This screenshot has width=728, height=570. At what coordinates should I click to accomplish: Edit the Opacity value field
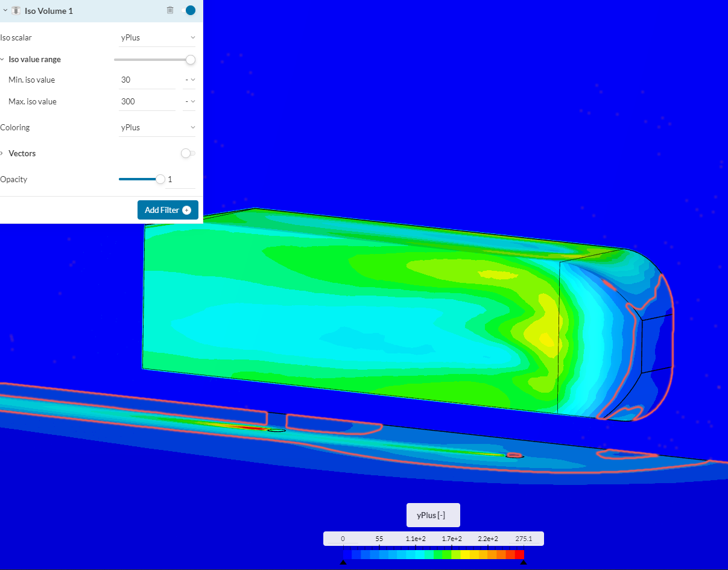coord(180,179)
